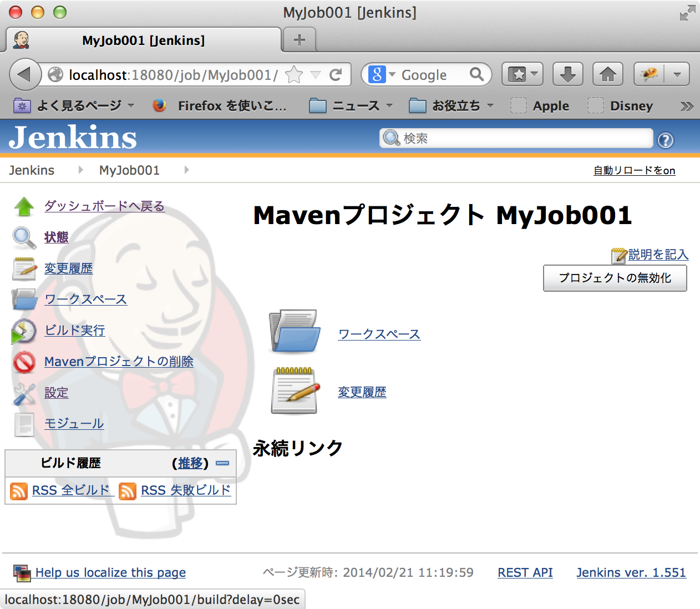Click the magnifying glass status icon
This screenshot has width=700, height=609.
(24, 237)
